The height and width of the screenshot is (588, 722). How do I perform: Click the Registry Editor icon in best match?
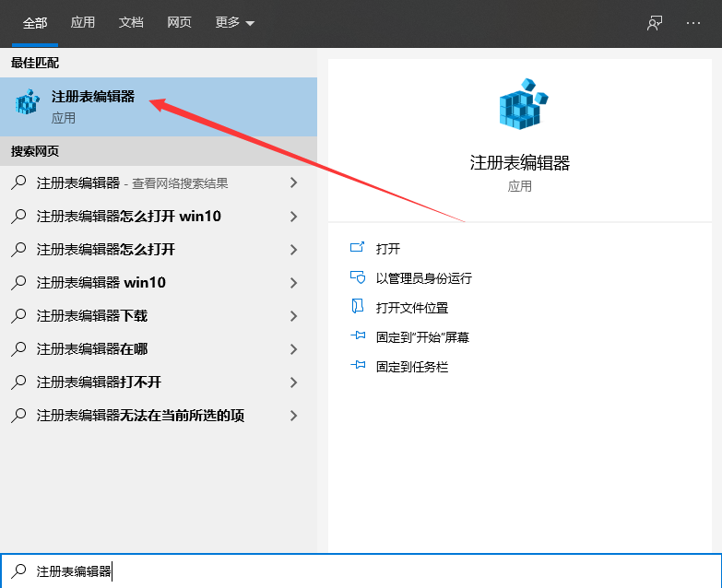pos(28,102)
